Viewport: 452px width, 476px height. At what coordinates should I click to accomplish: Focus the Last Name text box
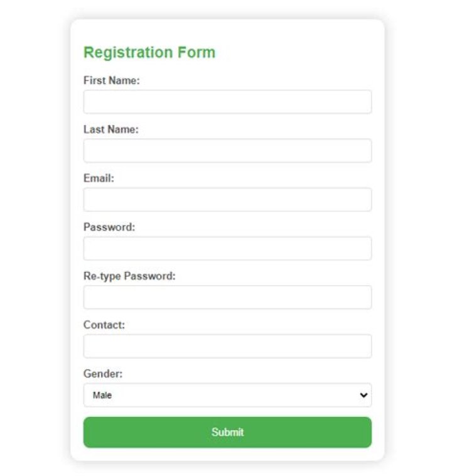click(227, 151)
